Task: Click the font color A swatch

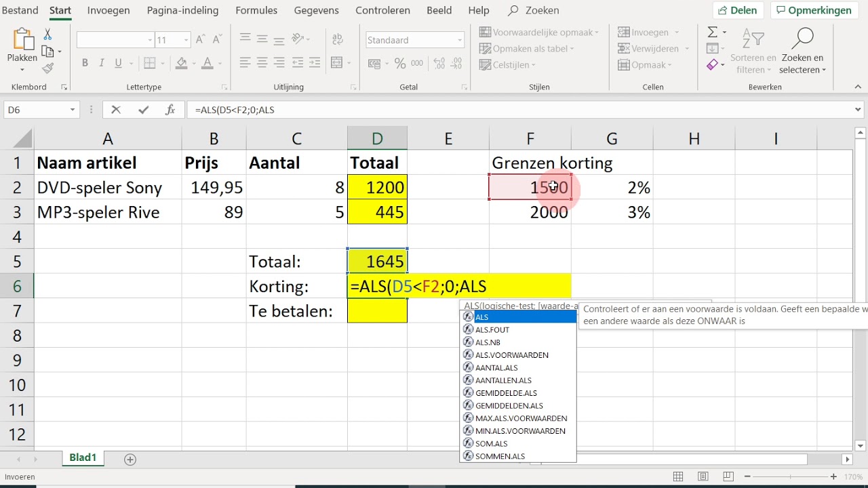Action: coord(208,63)
